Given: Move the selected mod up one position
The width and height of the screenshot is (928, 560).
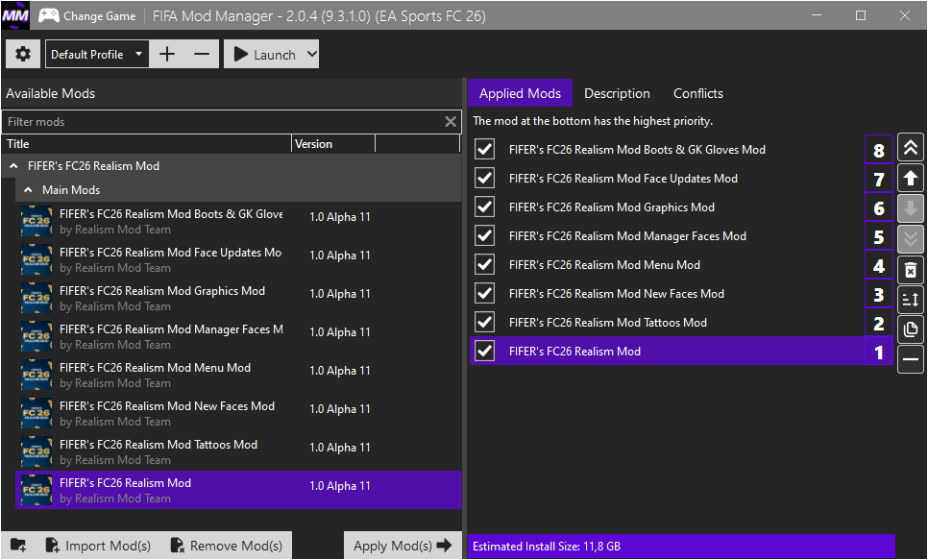Looking at the screenshot, I should pyautogui.click(x=911, y=179).
